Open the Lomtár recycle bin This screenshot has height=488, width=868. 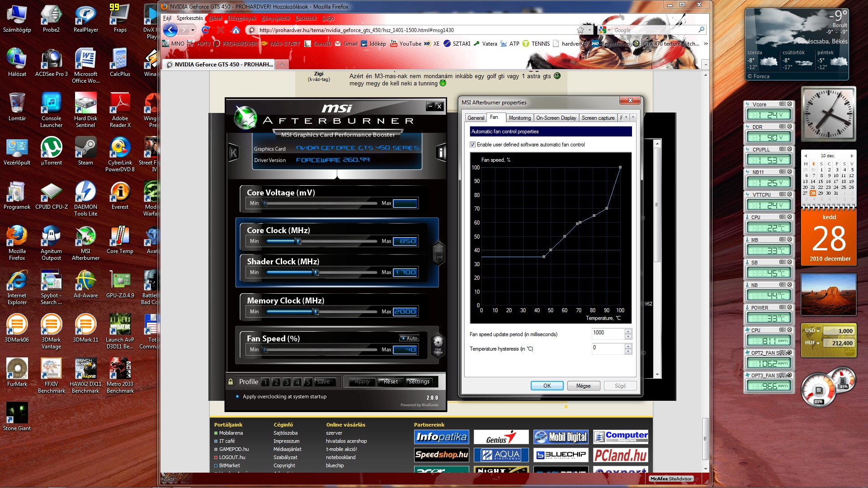click(17, 107)
